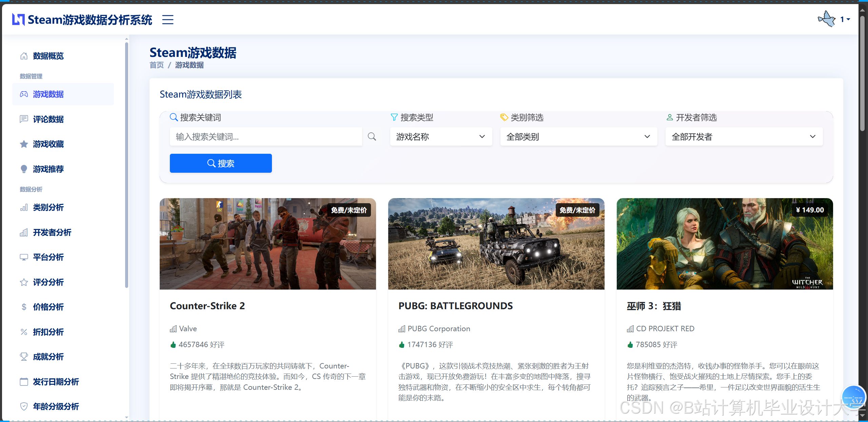
Task: Click the hamburger menu icon beside the title
Action: 167,20
